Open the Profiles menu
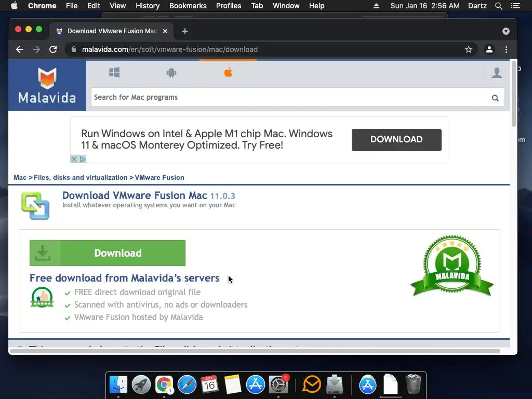Viewport: 532px width, 399px height. (x=229, y=6)
